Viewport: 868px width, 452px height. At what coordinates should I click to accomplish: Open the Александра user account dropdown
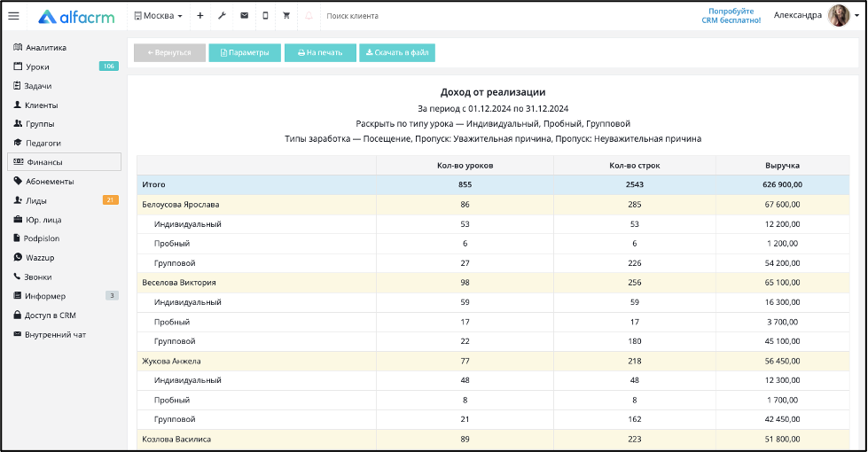pyautogui.click(x=816, y=15)
